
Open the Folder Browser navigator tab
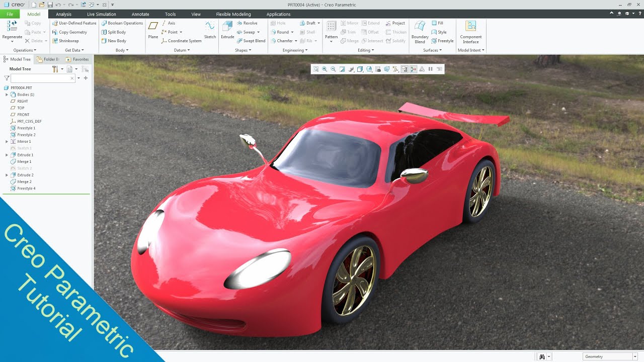point(48,59)
